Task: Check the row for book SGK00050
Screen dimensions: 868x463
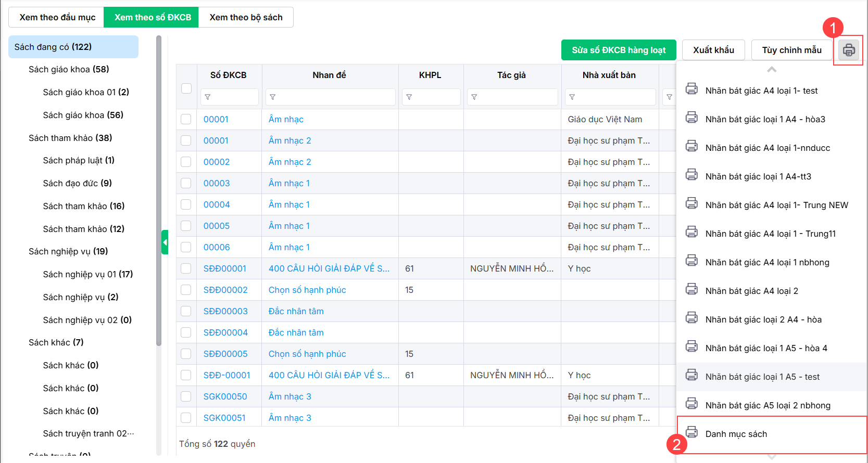Action: (186, 396)
